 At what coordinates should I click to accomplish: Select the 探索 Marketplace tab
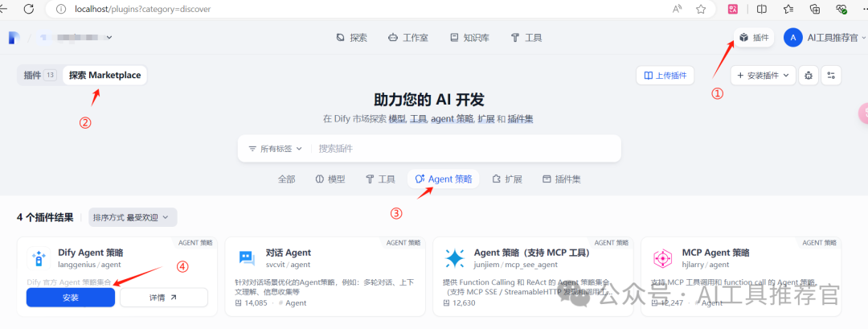pyautogui.click(x=104, y=76)
